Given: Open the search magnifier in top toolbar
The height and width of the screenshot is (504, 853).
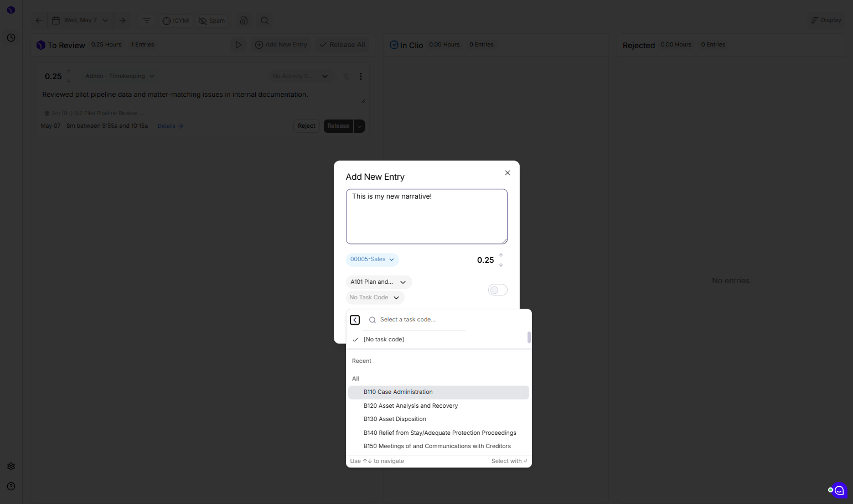Looking at the screenshot, I should pyautogui.click(x=265, y=20).
